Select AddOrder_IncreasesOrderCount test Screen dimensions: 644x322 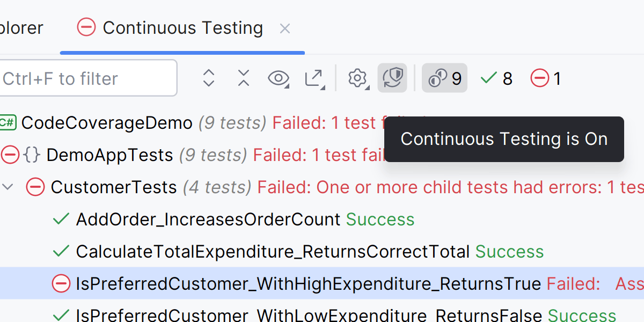[208, 219]
